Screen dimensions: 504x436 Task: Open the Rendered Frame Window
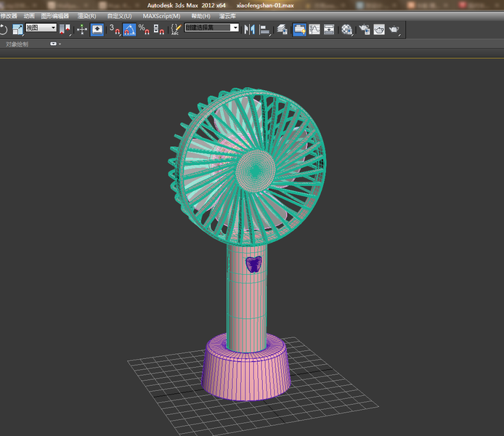coord(379,29)
